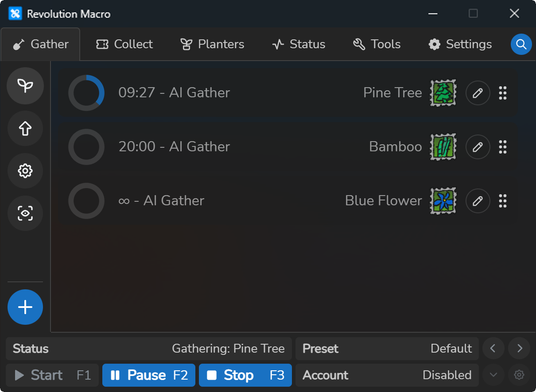Go to the Settings tab
Viewport: 536px width, 392px height.
[x=460, y=44]
